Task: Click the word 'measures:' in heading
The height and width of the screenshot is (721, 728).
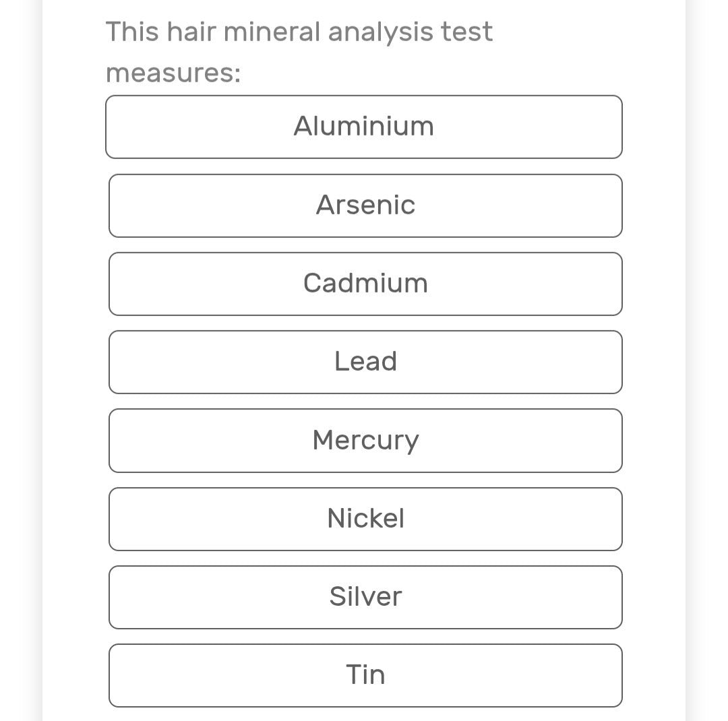Action: pos(173,73)
